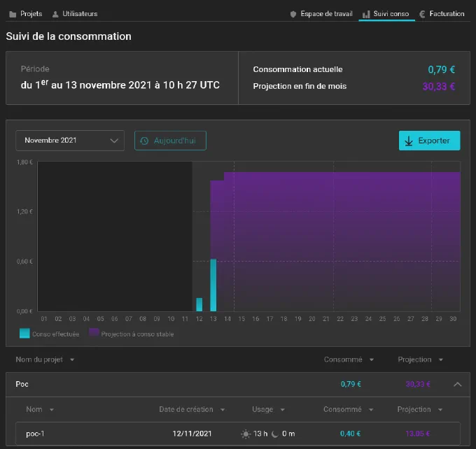
Task: Click the bar chart icon beside Suivi conso
Action: coord(366,14)
